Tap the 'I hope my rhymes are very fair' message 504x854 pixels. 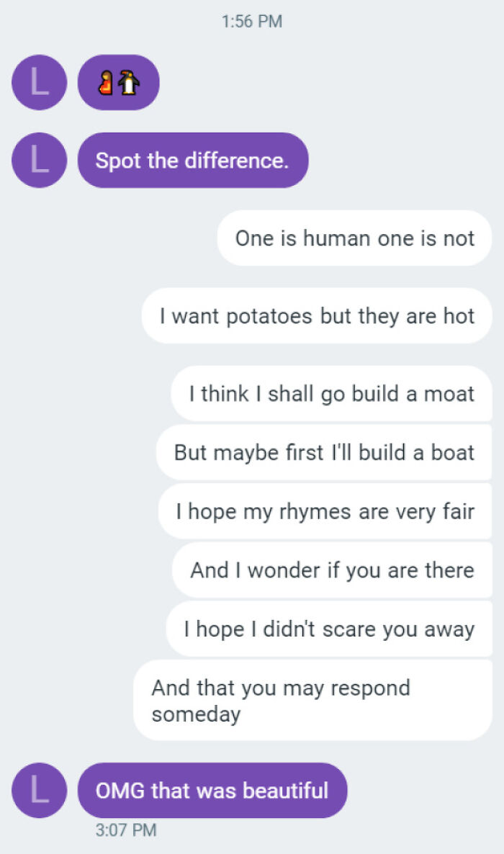pyautogui.click(x=325, y=511)
